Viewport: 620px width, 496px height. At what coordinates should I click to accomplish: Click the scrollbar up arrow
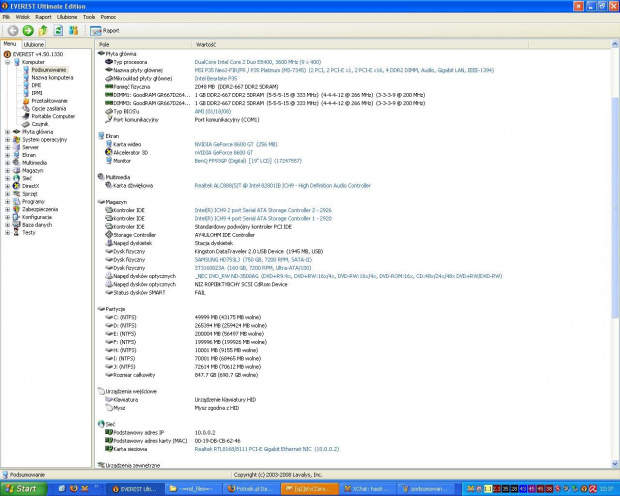[x=615, y=44]
